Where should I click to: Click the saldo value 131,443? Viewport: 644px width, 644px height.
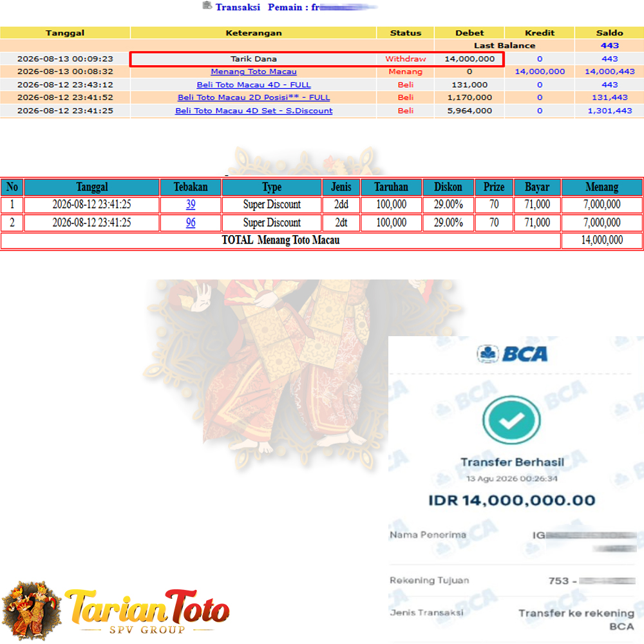609,97
